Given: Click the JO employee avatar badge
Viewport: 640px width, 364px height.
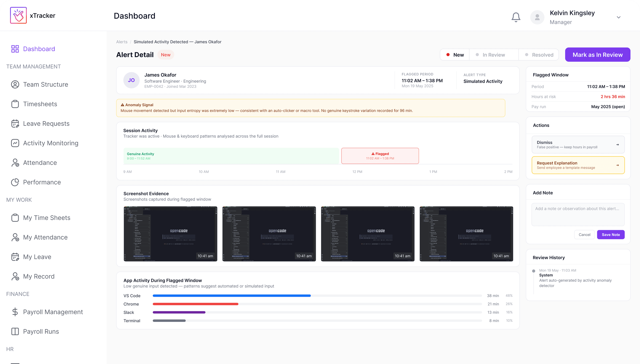Looking at the screenshot, I should tap(131, 80).
